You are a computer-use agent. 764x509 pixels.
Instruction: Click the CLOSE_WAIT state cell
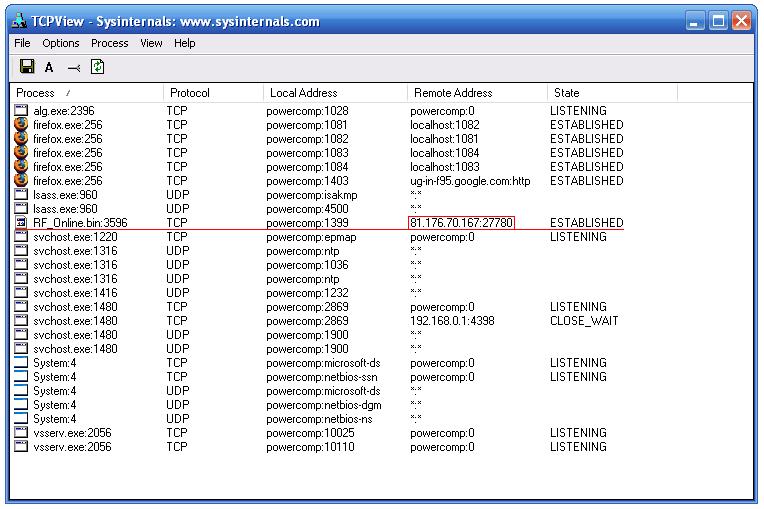pyautogui.click(x=584, y=320)
